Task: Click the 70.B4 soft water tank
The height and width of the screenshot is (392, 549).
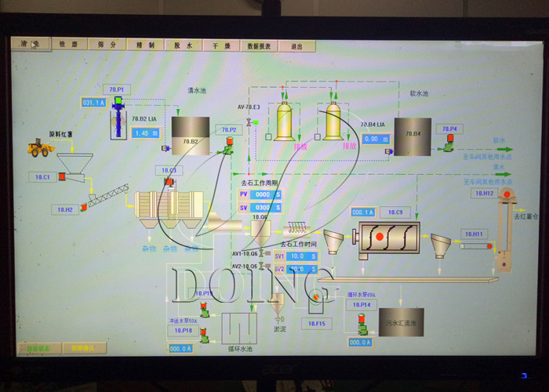Action: [413, 137]
